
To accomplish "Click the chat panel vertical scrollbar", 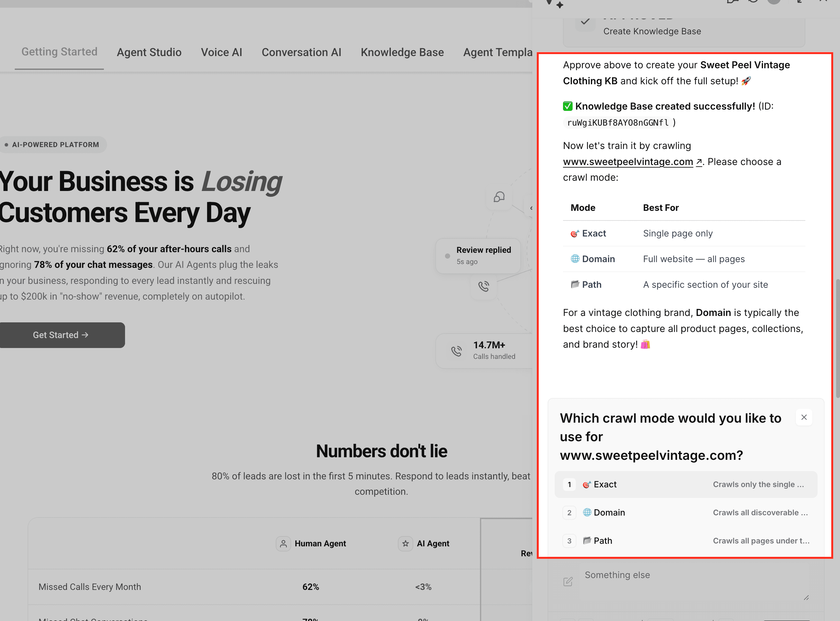I will 837,338.
